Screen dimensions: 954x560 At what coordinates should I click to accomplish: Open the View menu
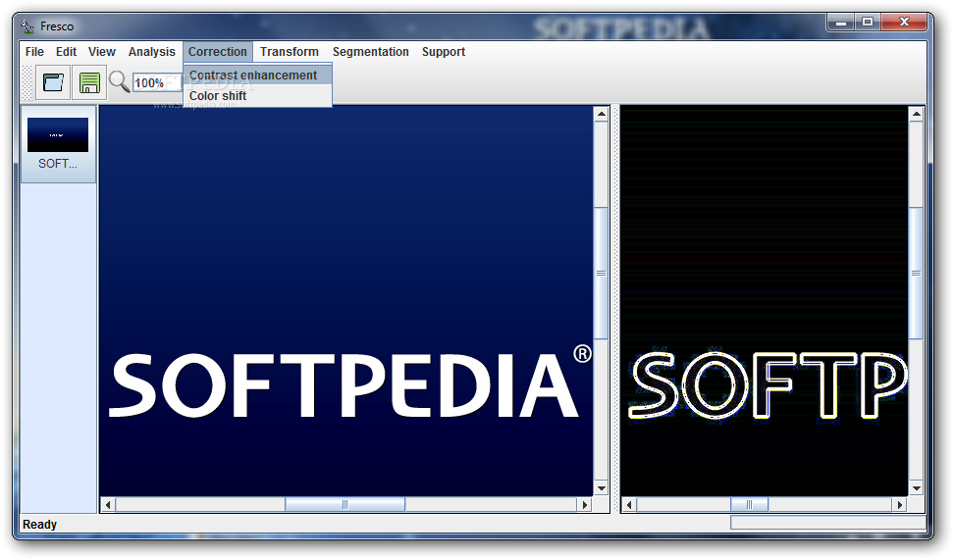102,52
